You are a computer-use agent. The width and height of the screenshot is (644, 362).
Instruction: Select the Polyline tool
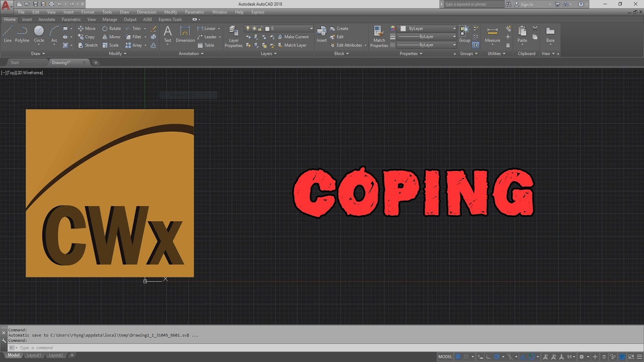click(x=22, y=34)
